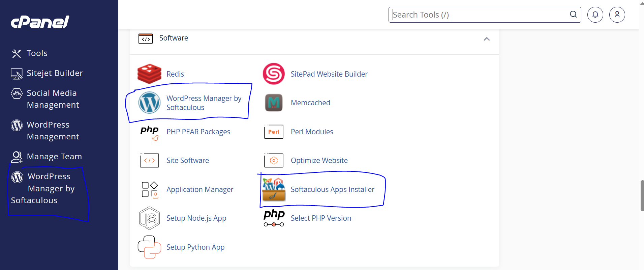Click the Memcached icon
The width and height of the screenshot is (644, 270).
point(274,103)
